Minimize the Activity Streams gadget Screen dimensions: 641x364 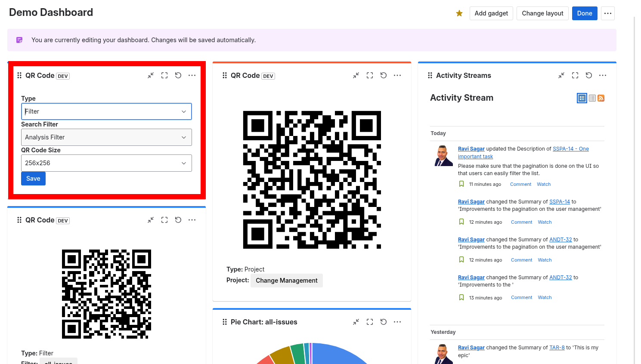[x=561, y=75]
